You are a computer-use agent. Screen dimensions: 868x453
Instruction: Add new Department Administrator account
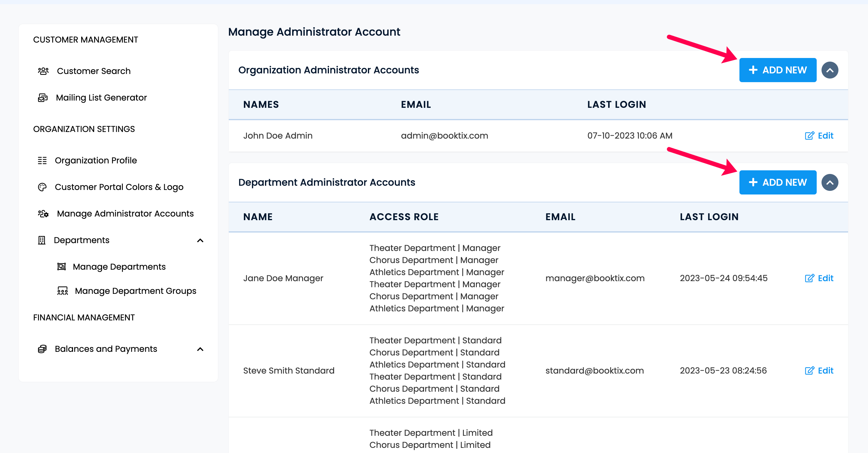point(778,182)
